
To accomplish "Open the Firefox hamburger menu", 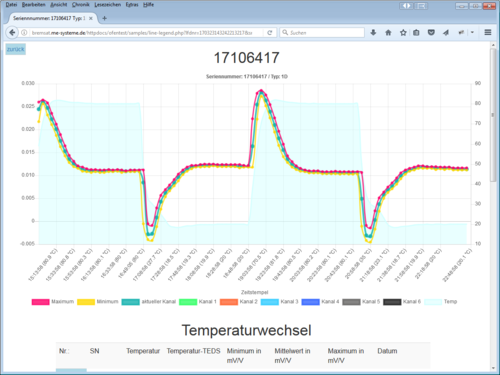I will coord(488,32).
